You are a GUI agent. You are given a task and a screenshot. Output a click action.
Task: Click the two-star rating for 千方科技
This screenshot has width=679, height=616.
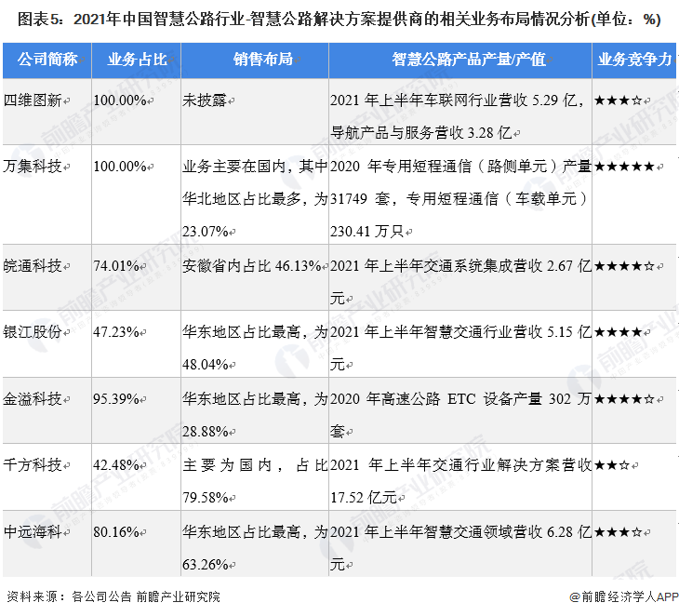(612, 465)
